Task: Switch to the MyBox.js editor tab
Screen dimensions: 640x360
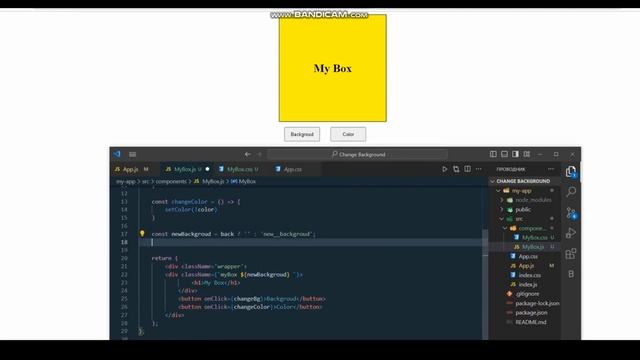Action: pos(187,169)
